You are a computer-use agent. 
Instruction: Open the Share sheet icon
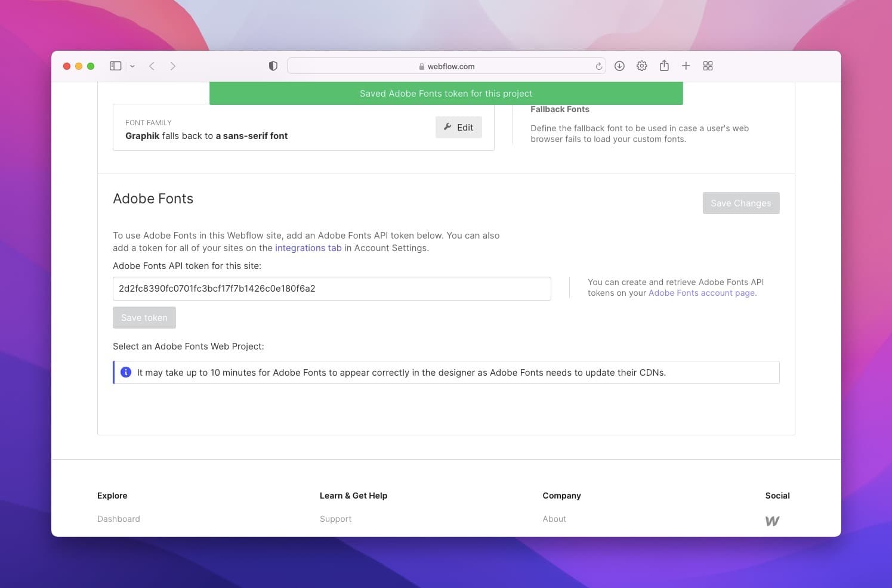point(664,66)
